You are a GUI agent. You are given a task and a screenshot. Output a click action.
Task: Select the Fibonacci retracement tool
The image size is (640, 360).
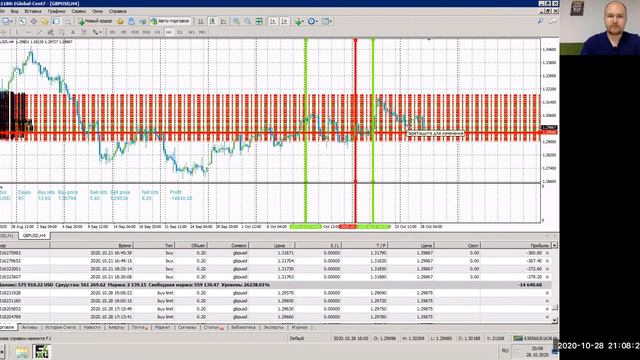click(x=62, y=32)
